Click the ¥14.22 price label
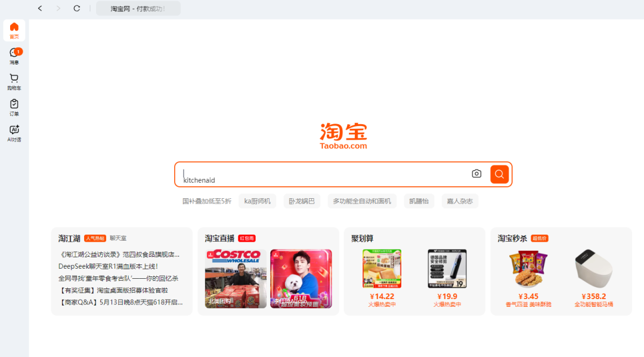644x357 pixels. [382, 297]
